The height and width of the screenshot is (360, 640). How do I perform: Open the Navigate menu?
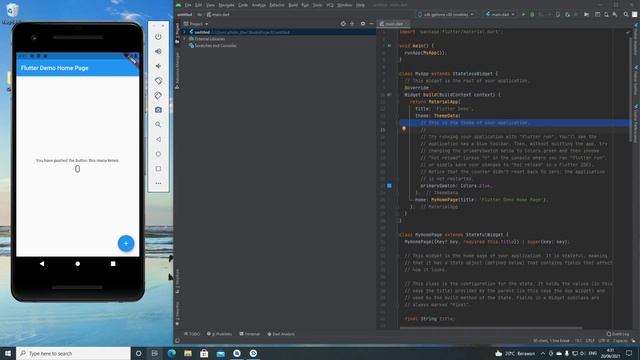[x=226, y=5]
